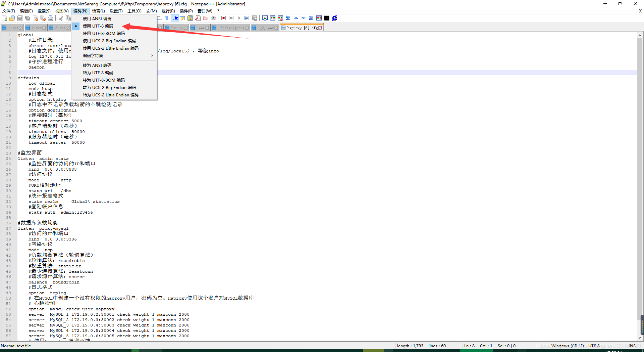Screen dimensions: 644x352
Task: Choose 使用 UCS-2 Big Endian 编码
Action: click(x=114, y=41)
